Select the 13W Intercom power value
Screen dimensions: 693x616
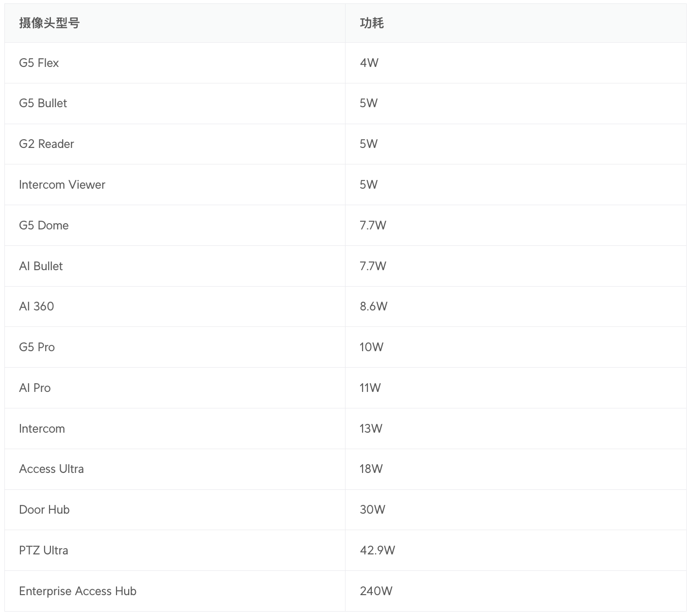(x=371, y=429)
